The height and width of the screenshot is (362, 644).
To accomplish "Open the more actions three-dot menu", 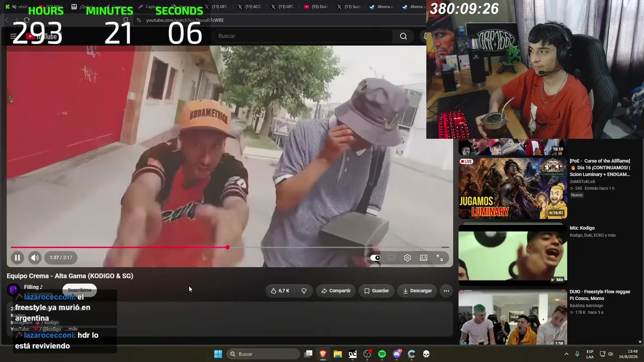I will point(446,291).
